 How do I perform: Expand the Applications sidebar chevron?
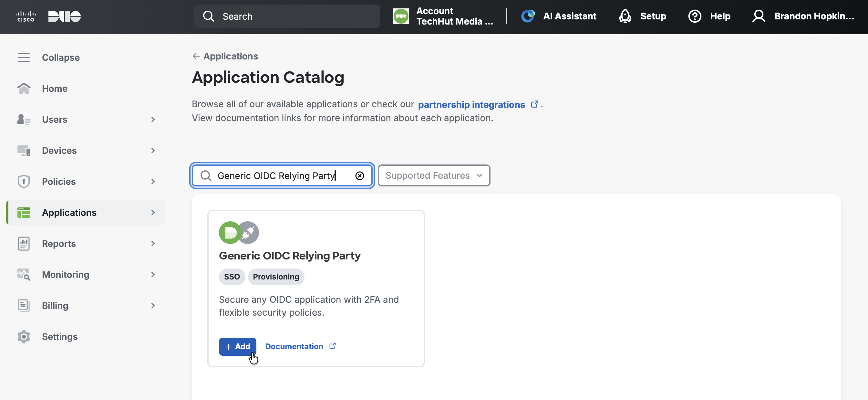153,213
